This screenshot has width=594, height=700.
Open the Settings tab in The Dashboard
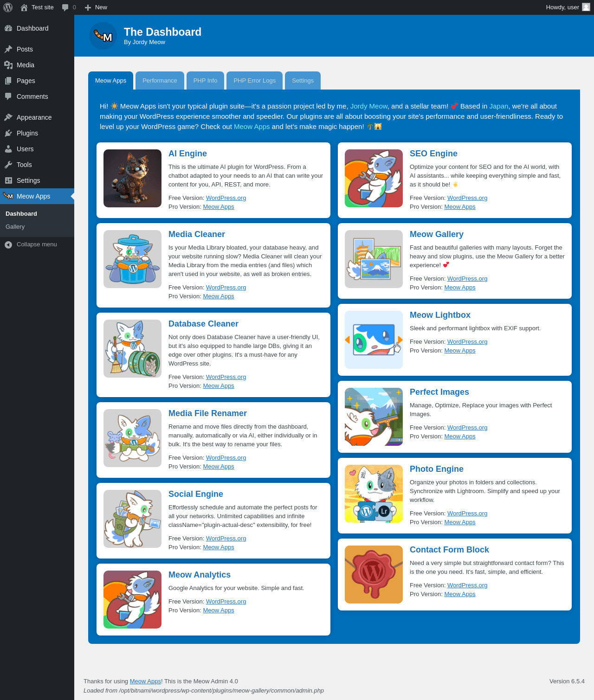click(x=303, y=80)
